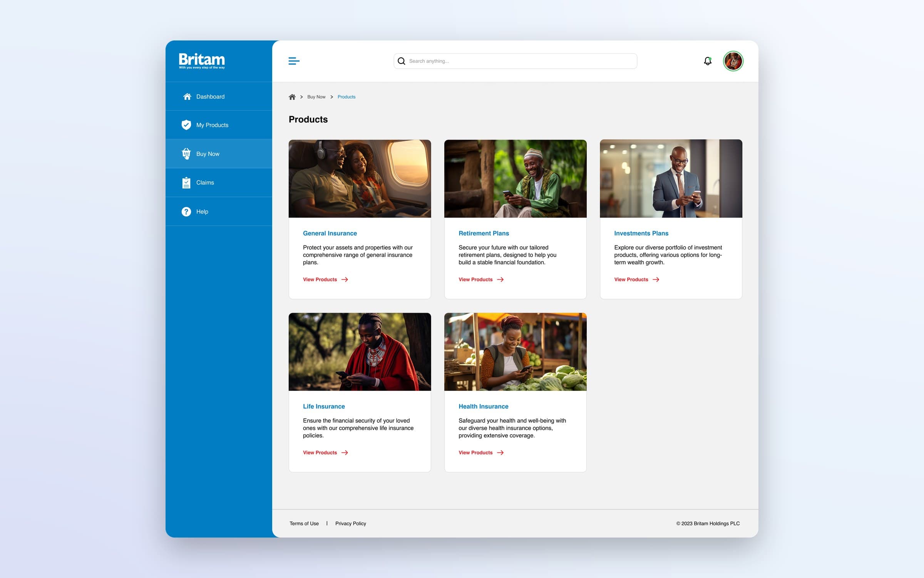Click the Buy Now basket icon
The image size is (924, 578).
click(186, 153)
